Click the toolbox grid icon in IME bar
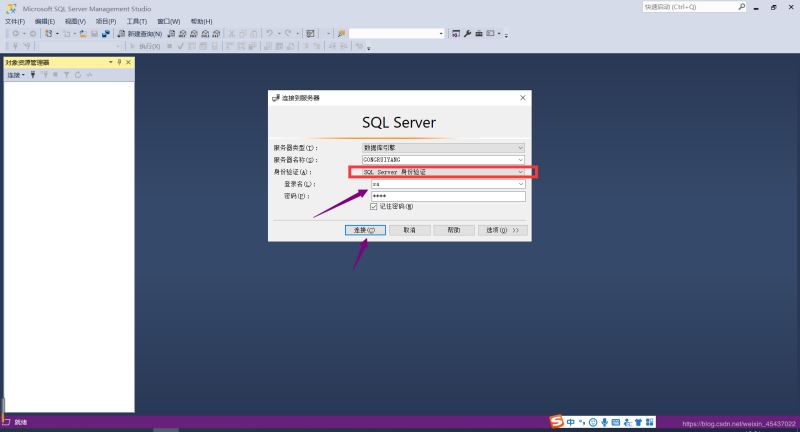The width and height of the screenshot is (800, 432). click(x=649, y=422)
